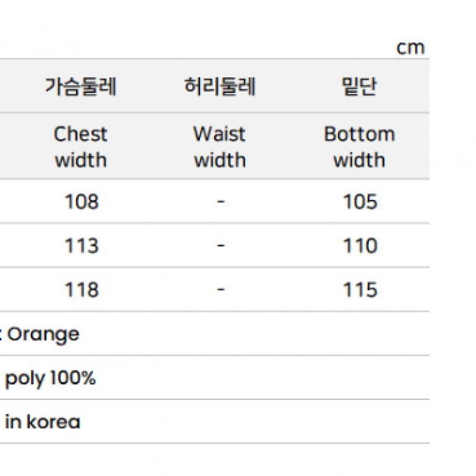Select bottom width value 105
This screenshot has height=476, width=476.
click(x=360, y=202)
